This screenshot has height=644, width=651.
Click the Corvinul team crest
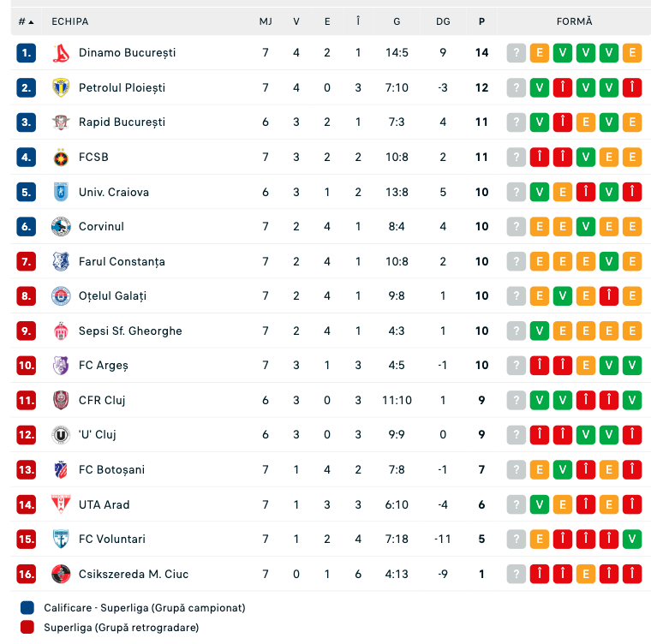[61, 227]
